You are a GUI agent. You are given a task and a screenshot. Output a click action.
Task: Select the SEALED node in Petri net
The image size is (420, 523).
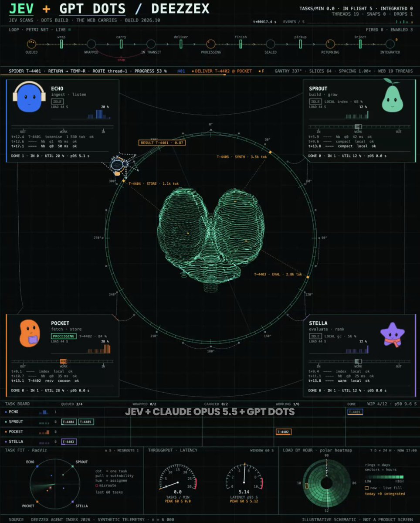point(270,44)
